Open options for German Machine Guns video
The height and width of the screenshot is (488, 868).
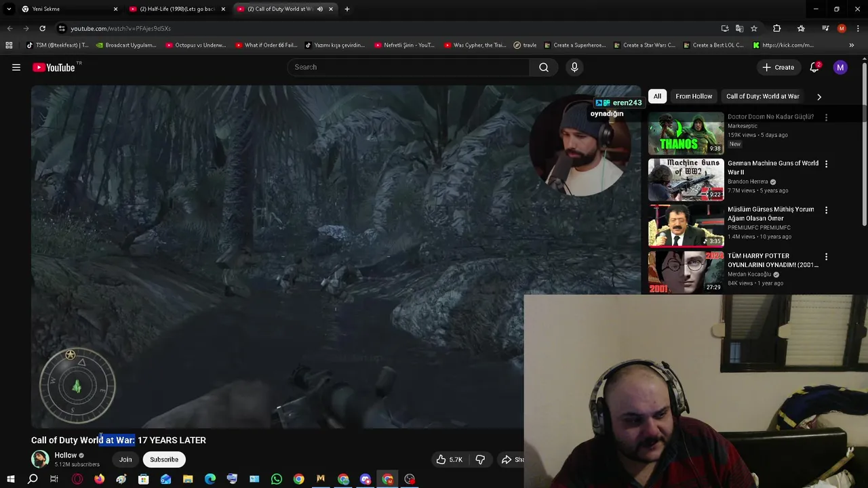pyautogui.click(x=826, y=164)
